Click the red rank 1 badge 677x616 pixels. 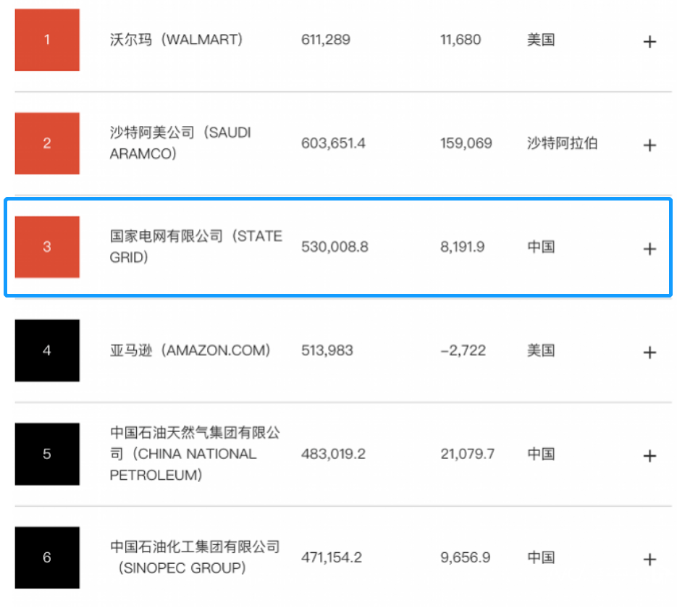click(x=47, y=40)
